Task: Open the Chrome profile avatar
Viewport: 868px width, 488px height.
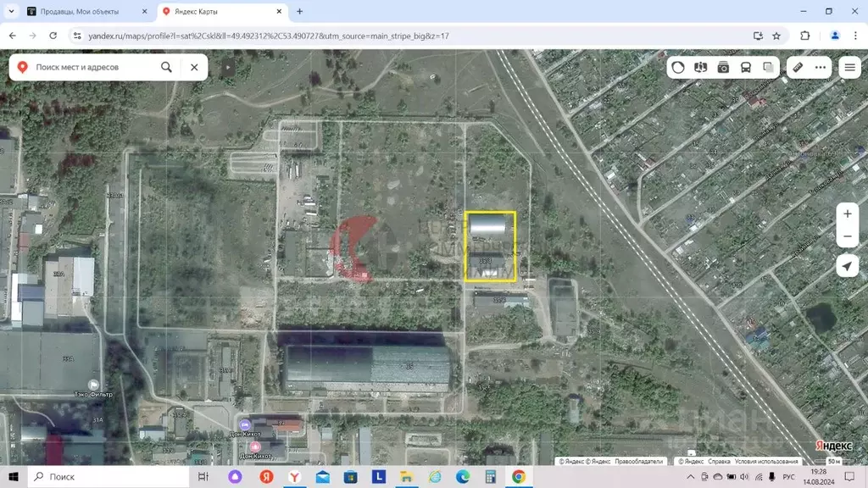Action: tap(835, 36)
